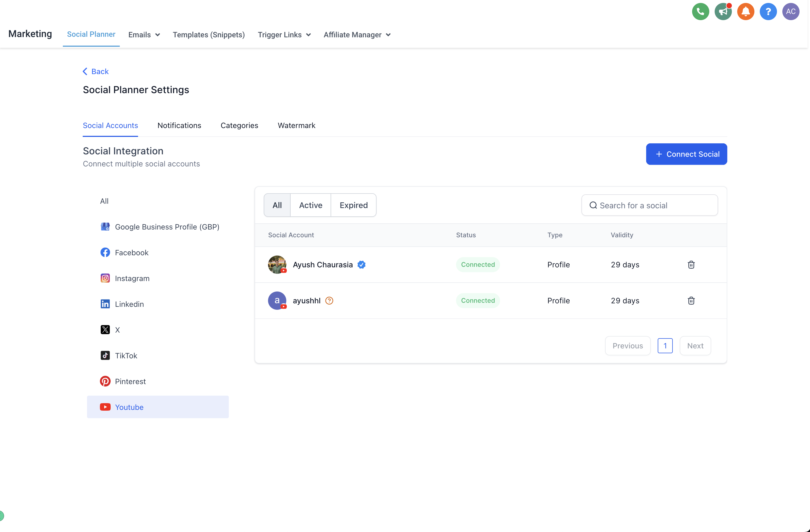Switch to the Watermark tab

click(296, 126)
